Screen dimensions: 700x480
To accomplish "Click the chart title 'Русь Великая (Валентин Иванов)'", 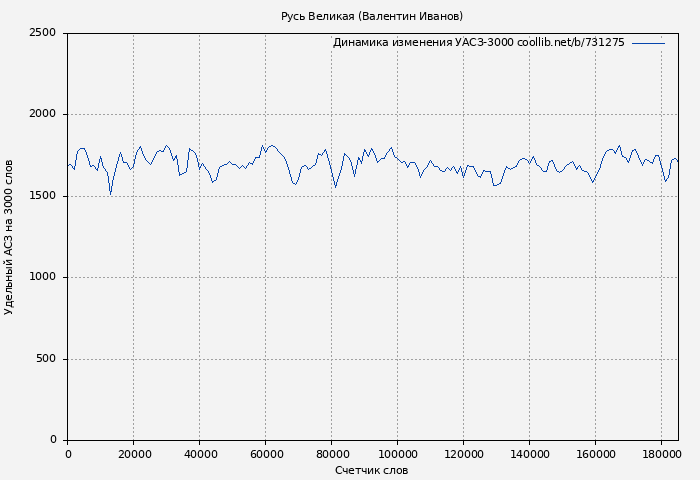I will tap(371, 16).
